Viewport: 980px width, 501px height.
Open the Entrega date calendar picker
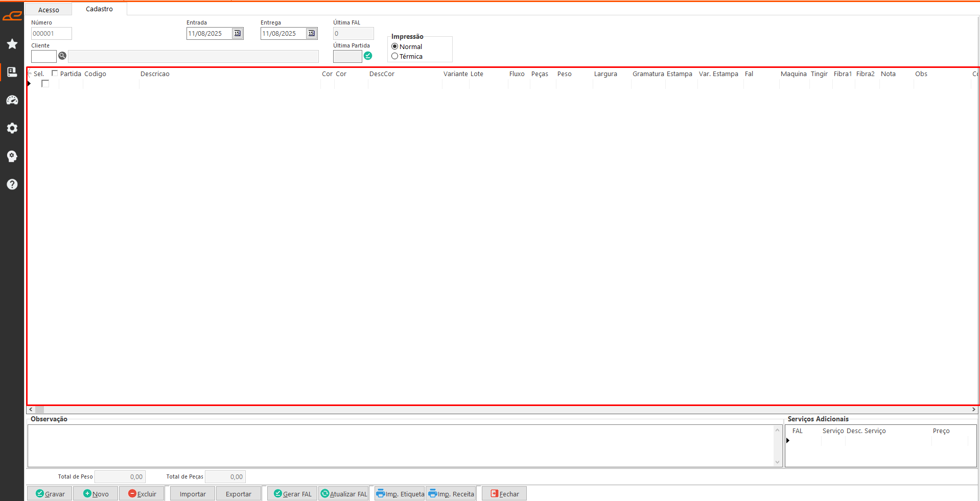click(312, 33)
